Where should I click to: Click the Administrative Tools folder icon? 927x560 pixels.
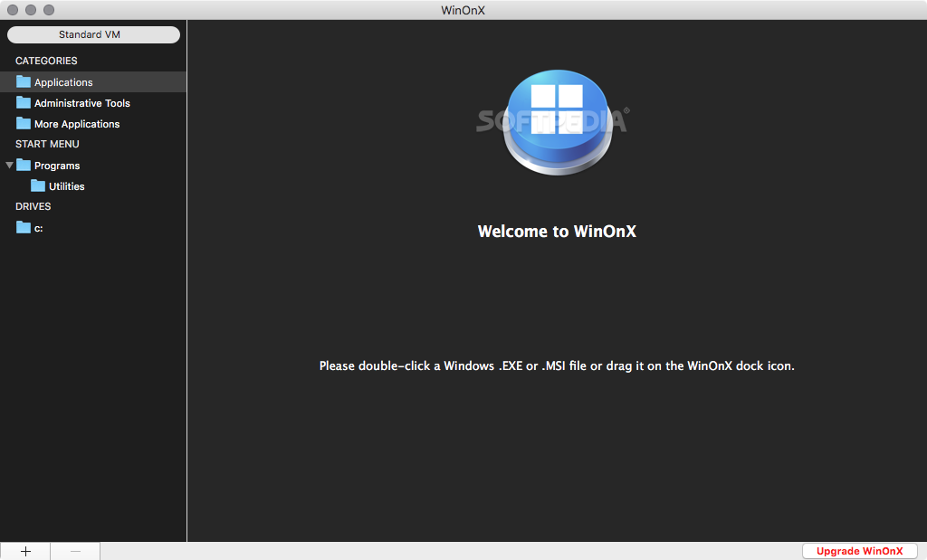23,102
